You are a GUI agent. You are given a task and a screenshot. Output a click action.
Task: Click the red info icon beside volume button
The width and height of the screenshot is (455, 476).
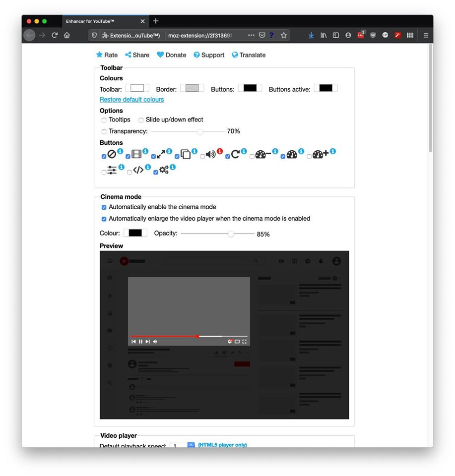click(220, 151)
